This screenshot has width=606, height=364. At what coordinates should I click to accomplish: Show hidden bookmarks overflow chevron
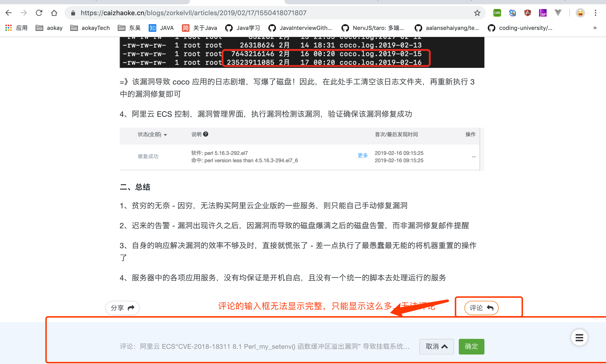click(x=595, y=28)
